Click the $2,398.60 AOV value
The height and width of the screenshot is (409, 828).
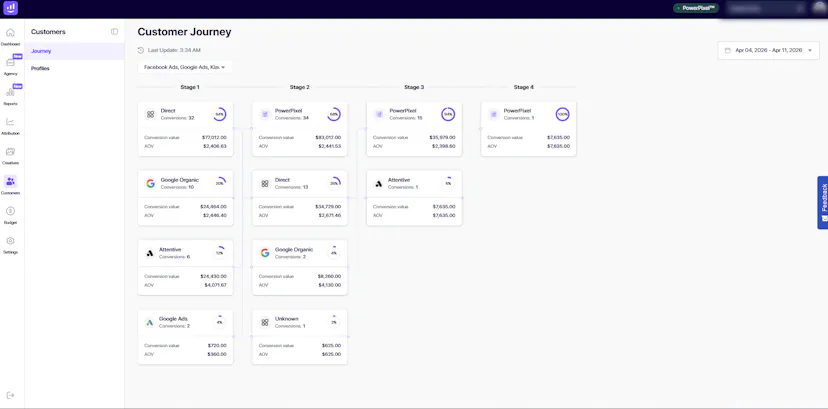point(444,146)
